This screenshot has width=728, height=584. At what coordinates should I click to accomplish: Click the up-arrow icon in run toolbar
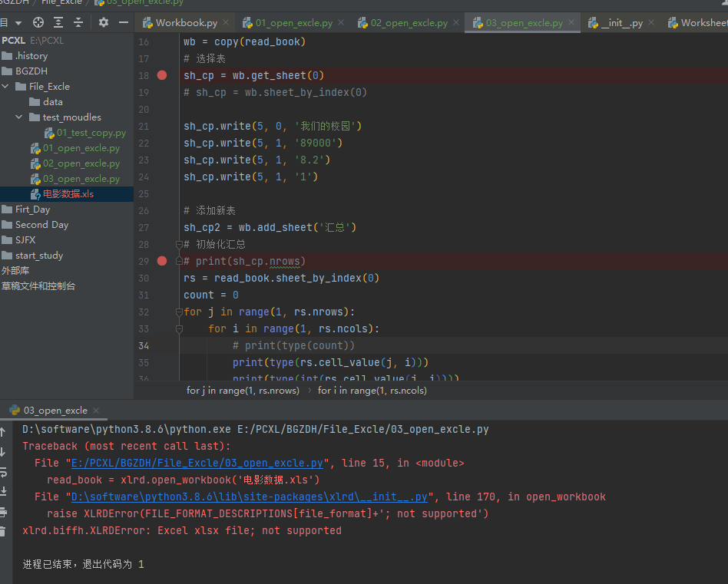[x=3, y=432]
